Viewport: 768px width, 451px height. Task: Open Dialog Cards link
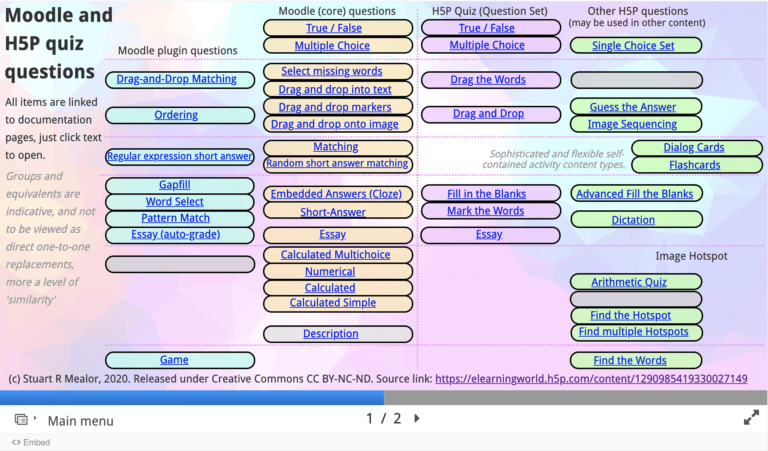coord(694,147)
